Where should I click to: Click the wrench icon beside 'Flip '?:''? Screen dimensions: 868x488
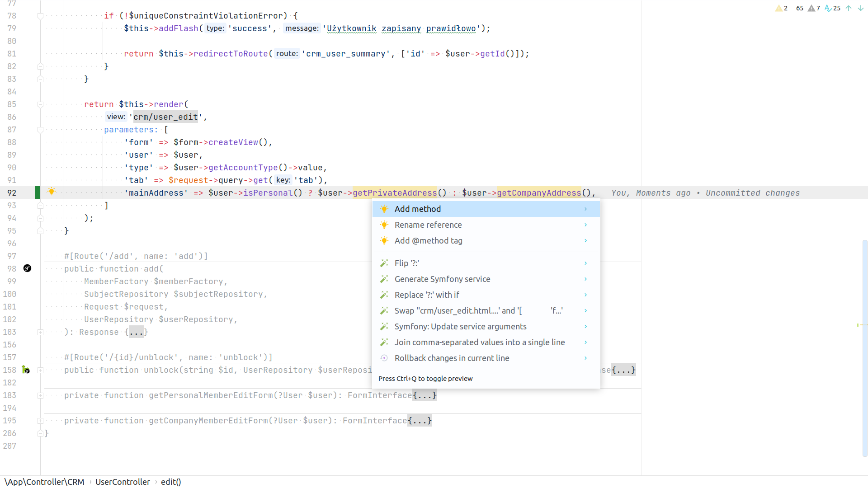[x=384, y=263]
